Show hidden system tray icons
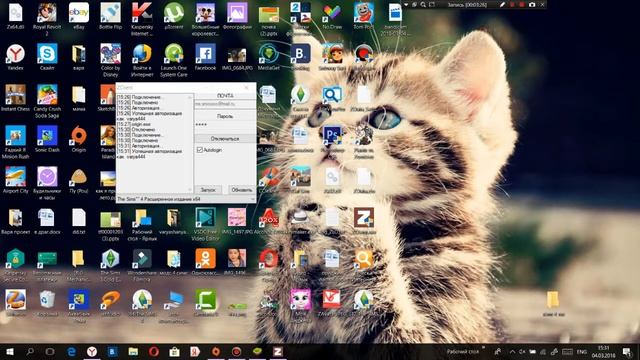Viewport: 640px width, 360px height. click(512, 351)
